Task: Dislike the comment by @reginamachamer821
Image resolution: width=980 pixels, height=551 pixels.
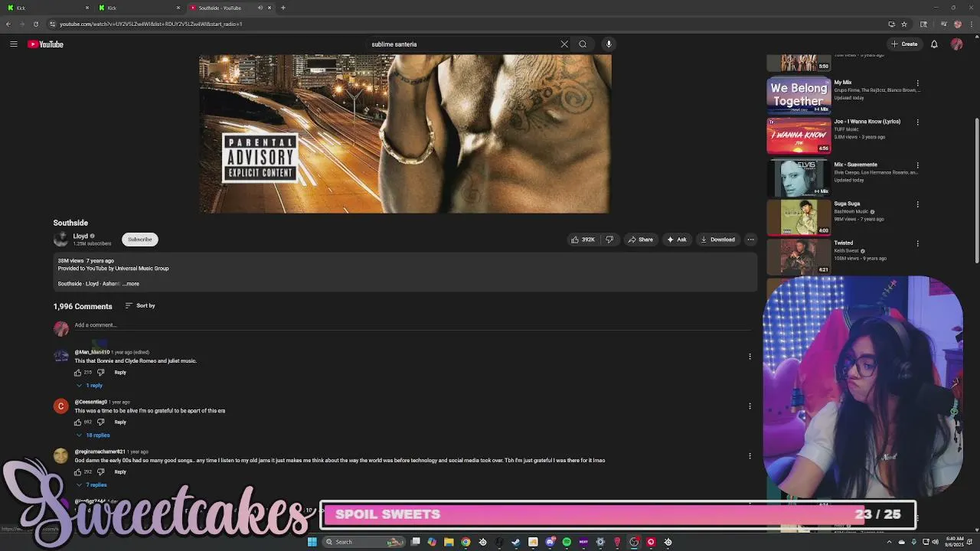Action: point(100,472)
